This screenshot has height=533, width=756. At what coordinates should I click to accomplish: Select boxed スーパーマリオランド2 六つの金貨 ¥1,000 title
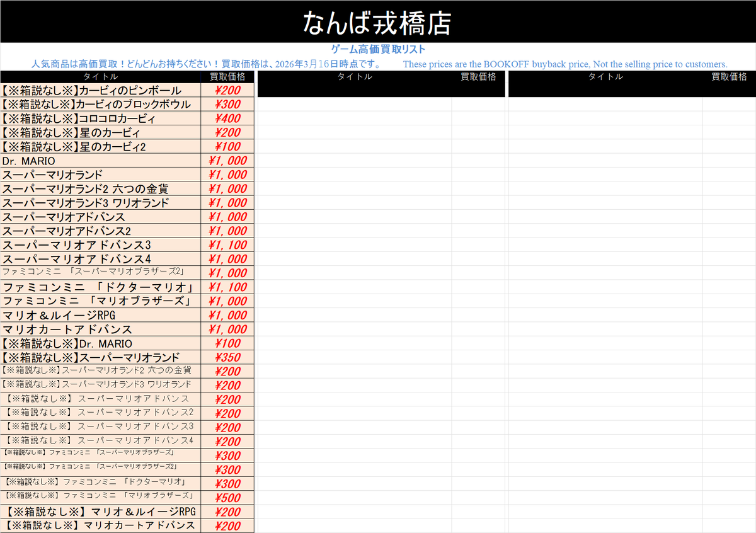point(101,188)
